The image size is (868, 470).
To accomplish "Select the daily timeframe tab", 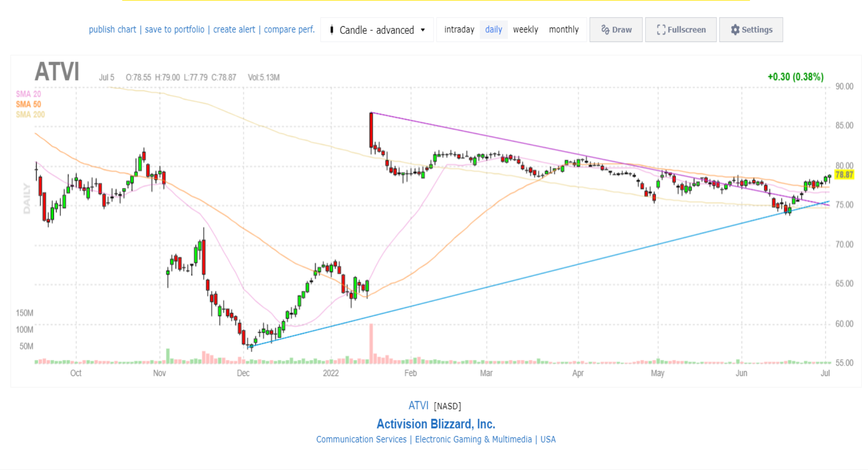I will coord(494,30).
